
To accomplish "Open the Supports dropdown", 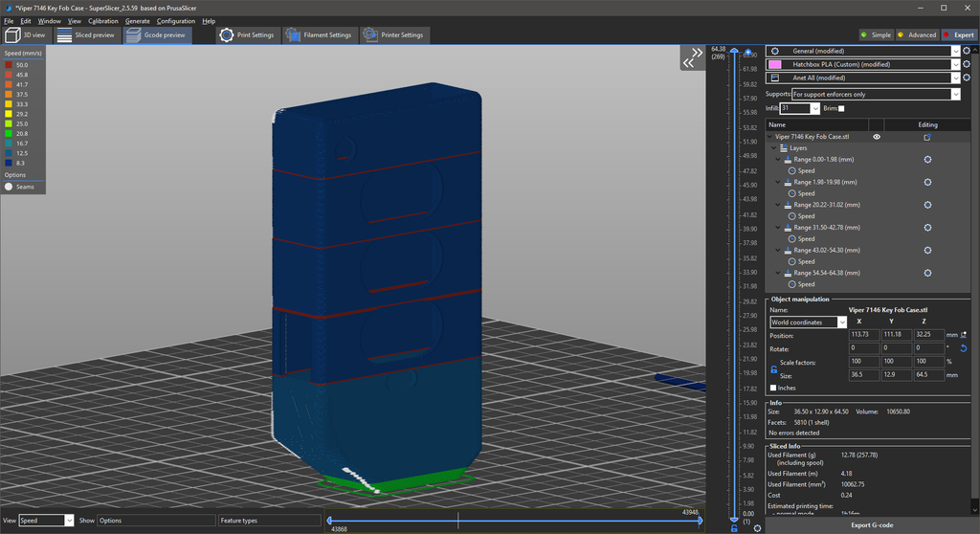I will pyautogui.click(x=875, y=95).
